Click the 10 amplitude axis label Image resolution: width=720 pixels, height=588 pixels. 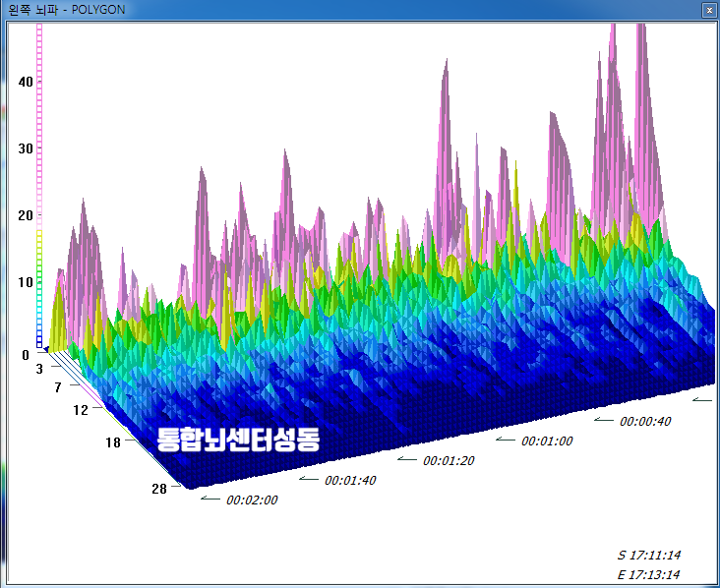26,282
